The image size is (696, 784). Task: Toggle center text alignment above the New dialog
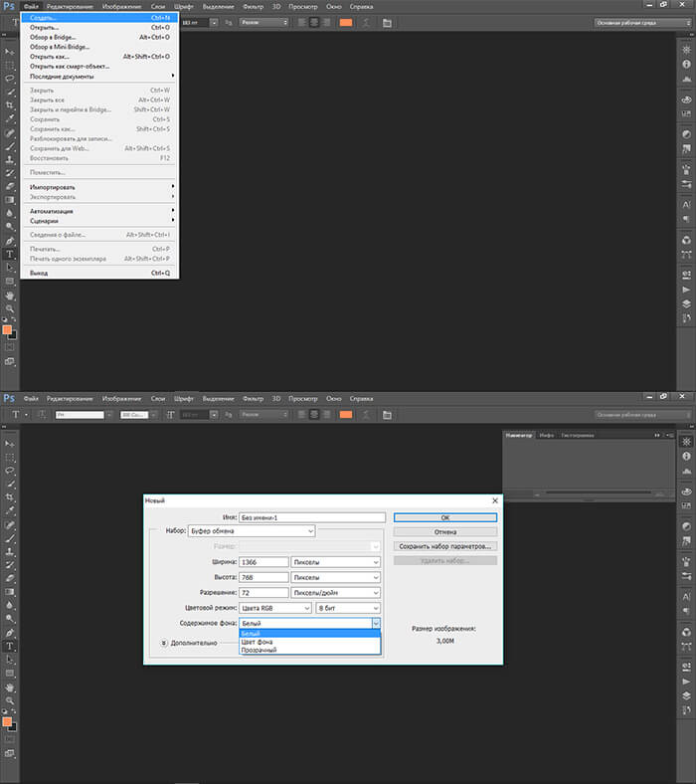pyautogui.click(x=314, y=413)
